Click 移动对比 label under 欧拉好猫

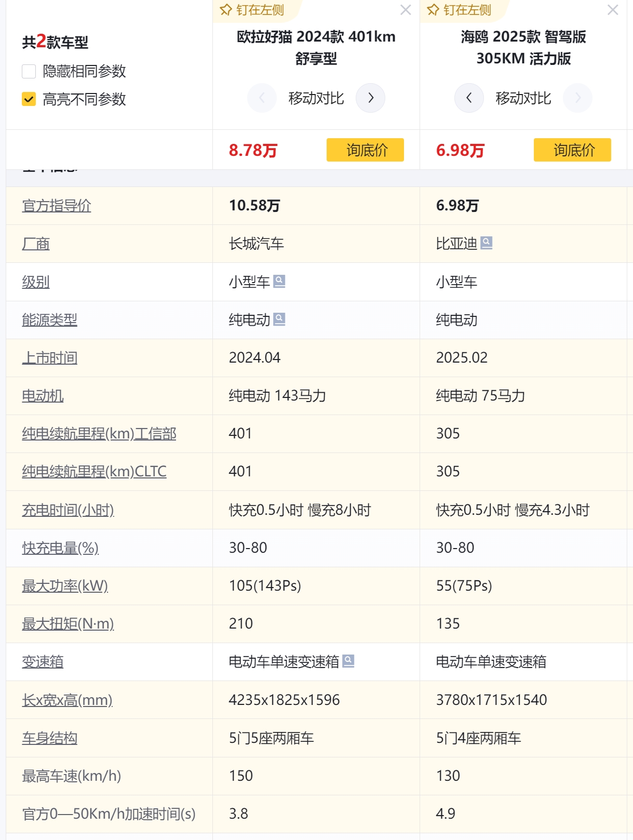(316, 98)
